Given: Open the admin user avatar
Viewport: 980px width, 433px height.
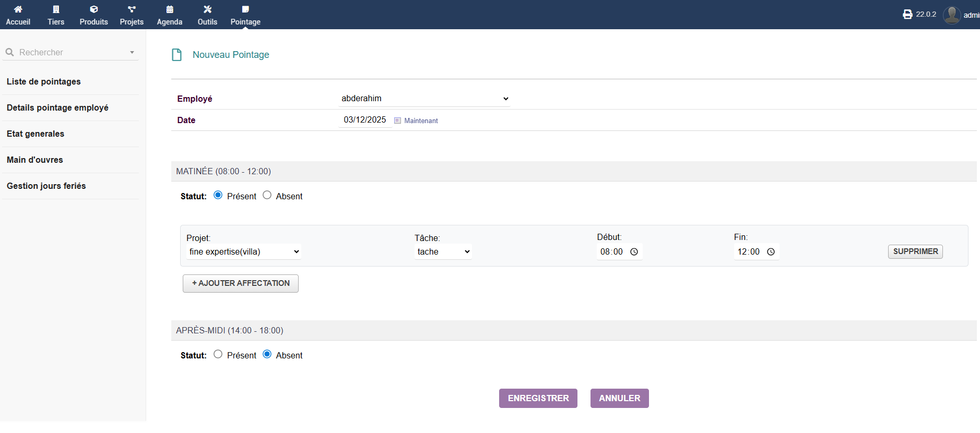Looking at the screenshot, I should [x=952, y=15].
